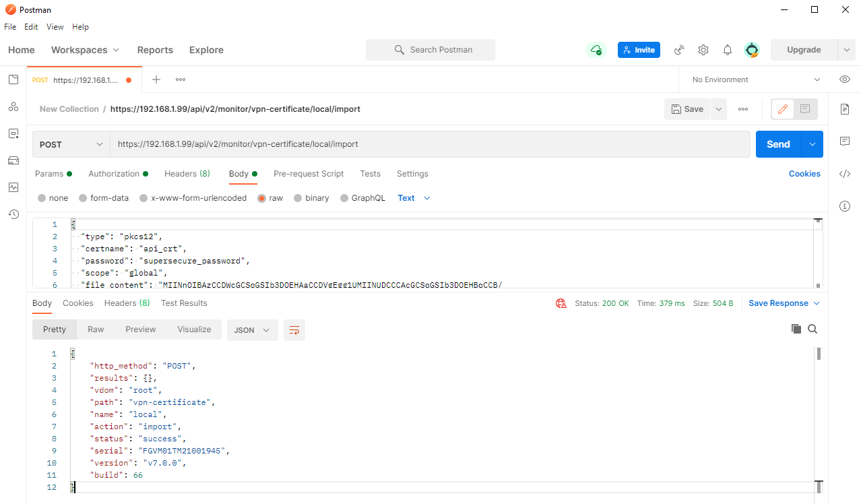The image size is (861, 504).
Task: Open the comments panel on the right
Action: pyautogui.click(x=845, y=140)
